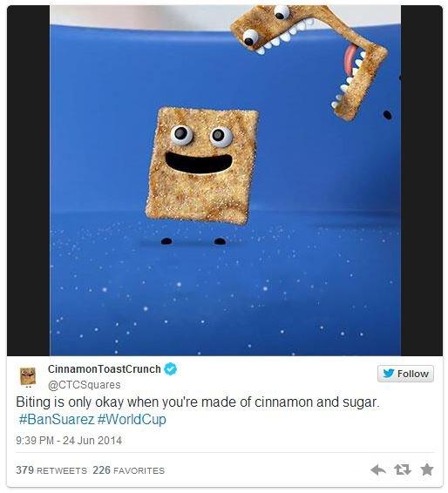Retweet using the retweet arrows icon
Image resolution: width=448 pixels, height=493 pixels.
403,469
